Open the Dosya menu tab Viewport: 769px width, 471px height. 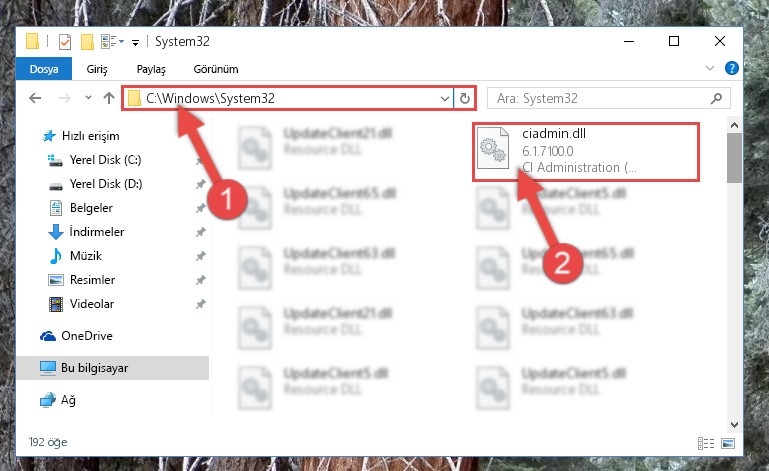(x=44, y=69)
